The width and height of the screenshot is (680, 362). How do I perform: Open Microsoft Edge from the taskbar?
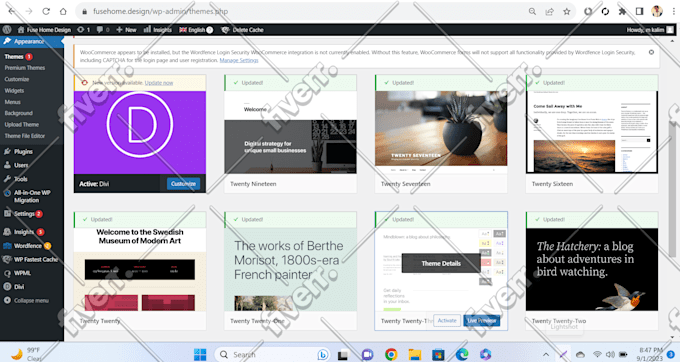[x=462, y=354]
